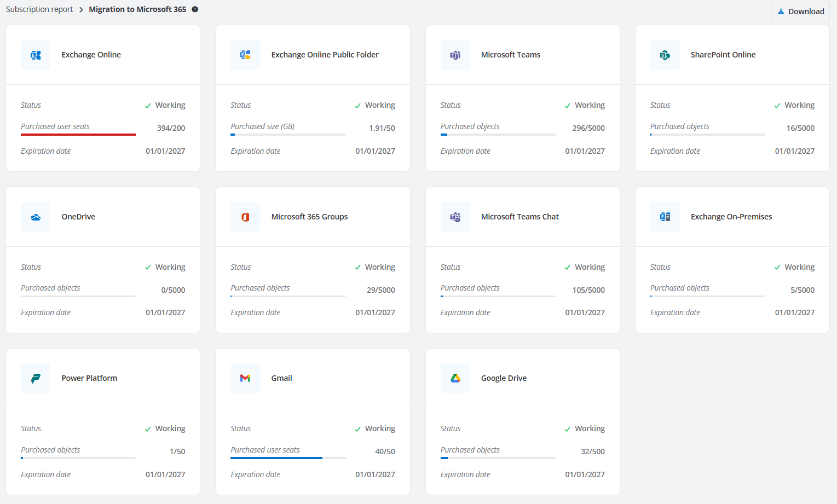837x504 pixels.
Task: Click the Gmail status checkmark
Action: 357,429
